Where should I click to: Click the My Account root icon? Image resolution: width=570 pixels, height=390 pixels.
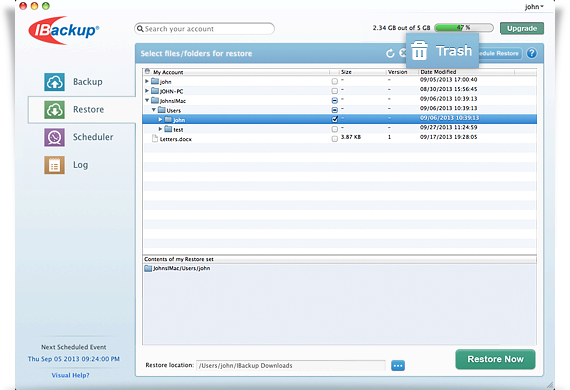(x=147, y=72)
